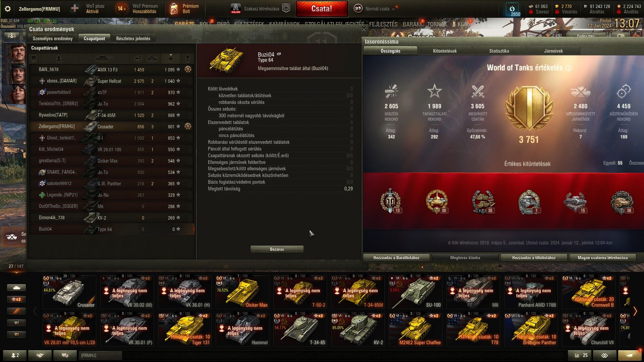Toggle the orange stripe rental carousel filter
Image resolution: width=644 pixels, height=362 pixels.
[16, 311]
